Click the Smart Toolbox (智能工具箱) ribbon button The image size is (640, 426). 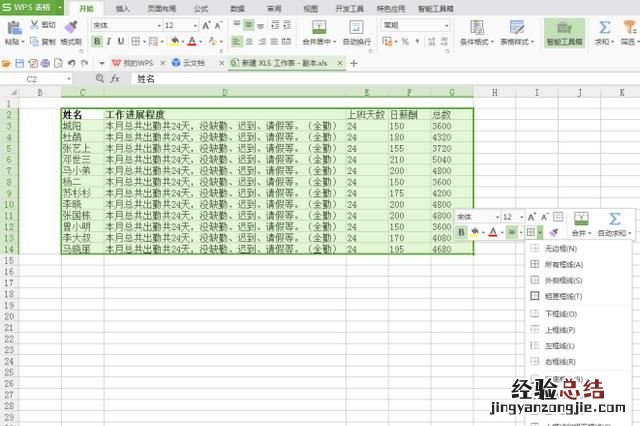coord(564,33)
